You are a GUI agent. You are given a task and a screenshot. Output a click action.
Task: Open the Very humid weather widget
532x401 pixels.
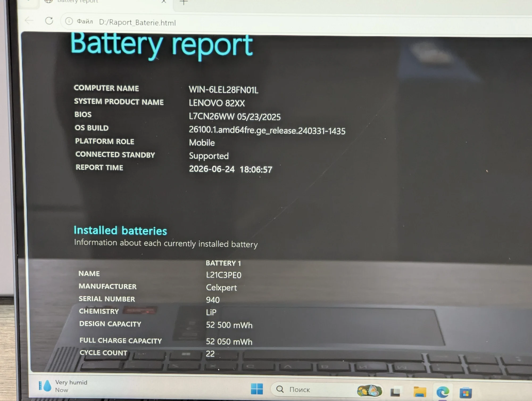click(63, 386)
